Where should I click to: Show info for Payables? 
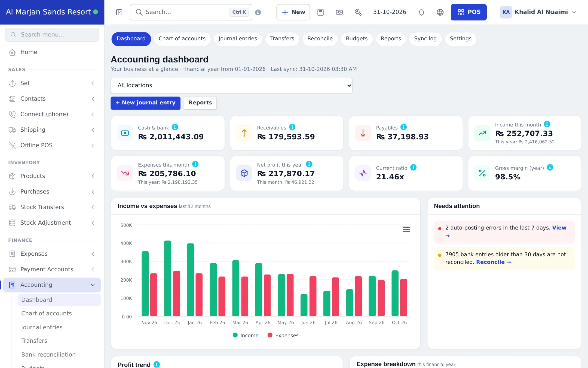pyautogui.click(x=403, y=127)
